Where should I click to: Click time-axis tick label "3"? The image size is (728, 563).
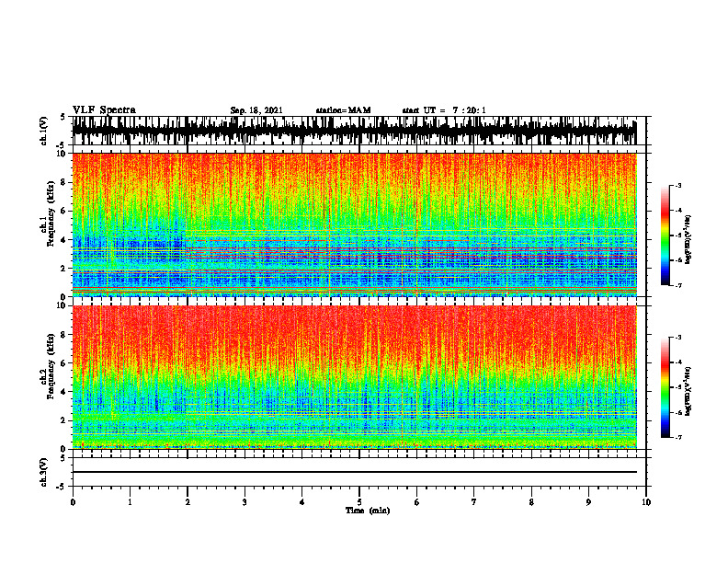[x=245, y=502]
